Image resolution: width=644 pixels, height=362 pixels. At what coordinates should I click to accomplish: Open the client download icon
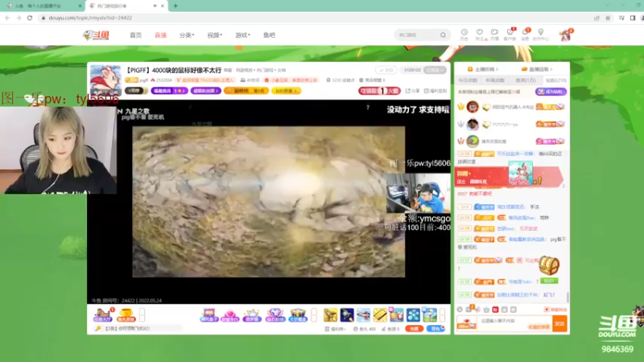(x=510, y=35)
